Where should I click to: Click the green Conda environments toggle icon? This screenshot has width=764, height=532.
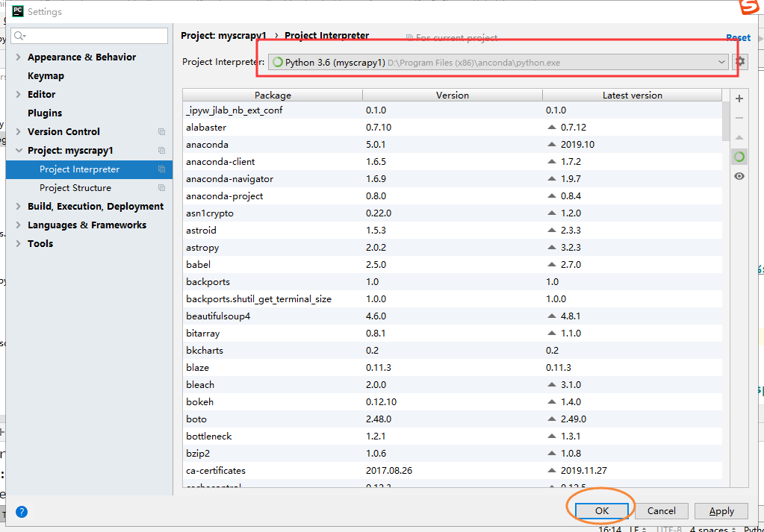pyautogui.click(x=739, y=157)
